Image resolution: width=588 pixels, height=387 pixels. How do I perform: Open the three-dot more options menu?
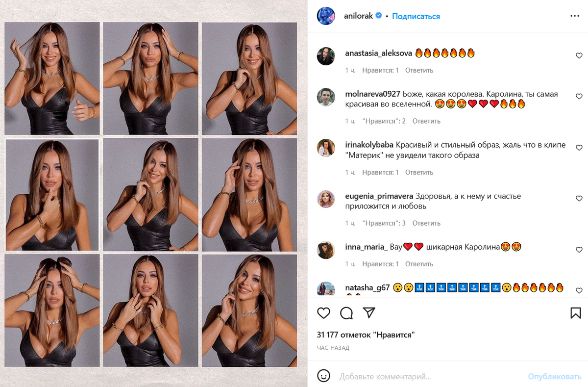tap(575, 16)
